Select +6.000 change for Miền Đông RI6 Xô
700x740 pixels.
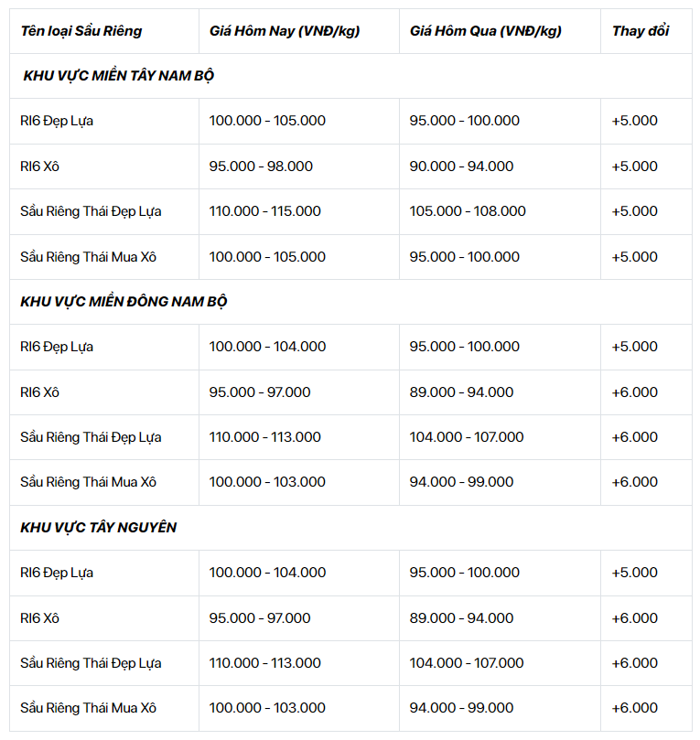[x=635, y=392]
